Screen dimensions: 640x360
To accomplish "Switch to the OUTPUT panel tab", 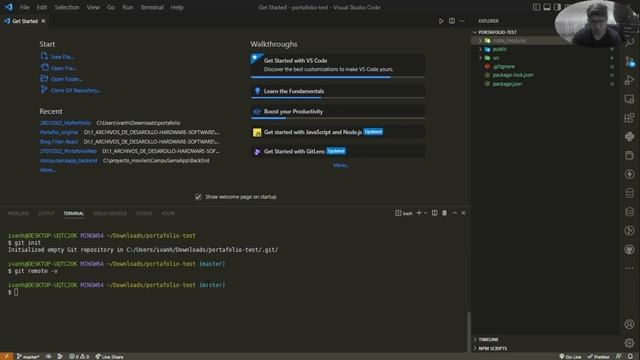I will click(46, 213).
